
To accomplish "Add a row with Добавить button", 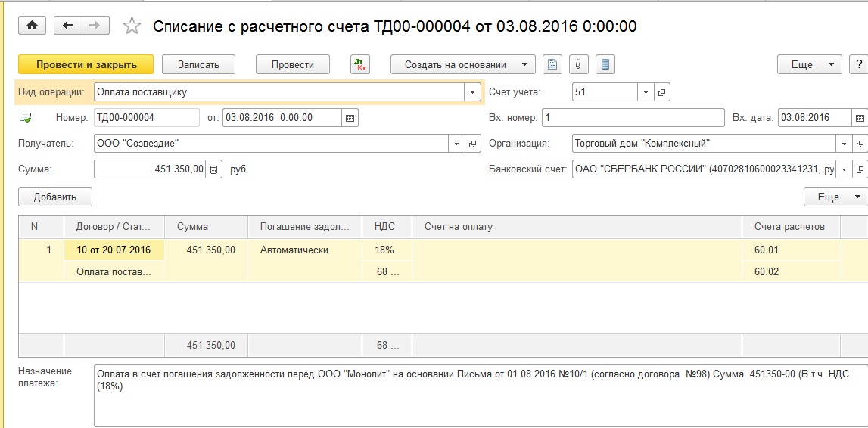I will (55, 197).
